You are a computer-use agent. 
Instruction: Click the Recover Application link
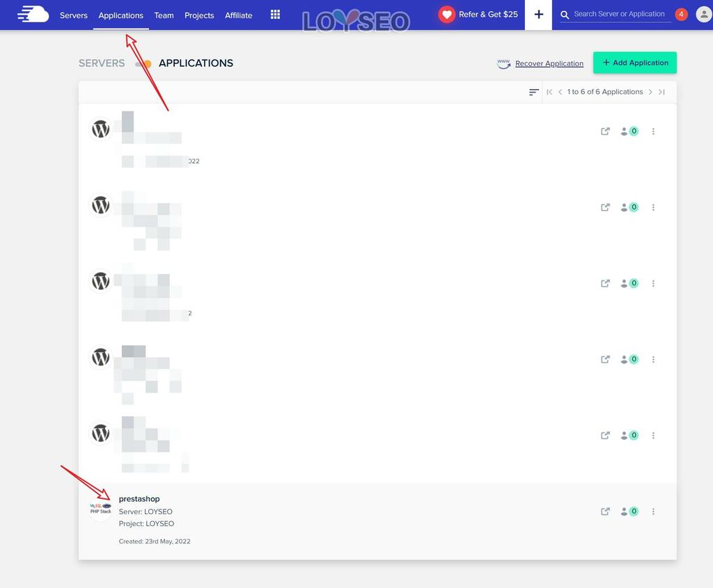tap(549, 63)
